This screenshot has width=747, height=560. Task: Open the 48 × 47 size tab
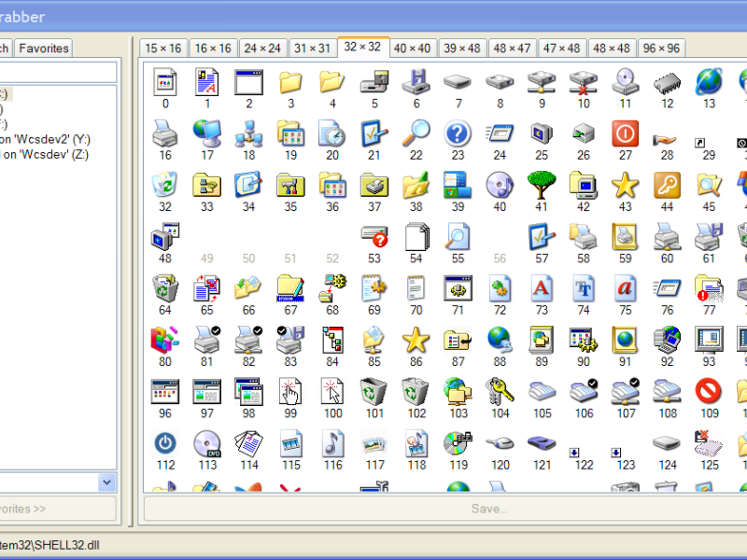click(x=512, y=49)
